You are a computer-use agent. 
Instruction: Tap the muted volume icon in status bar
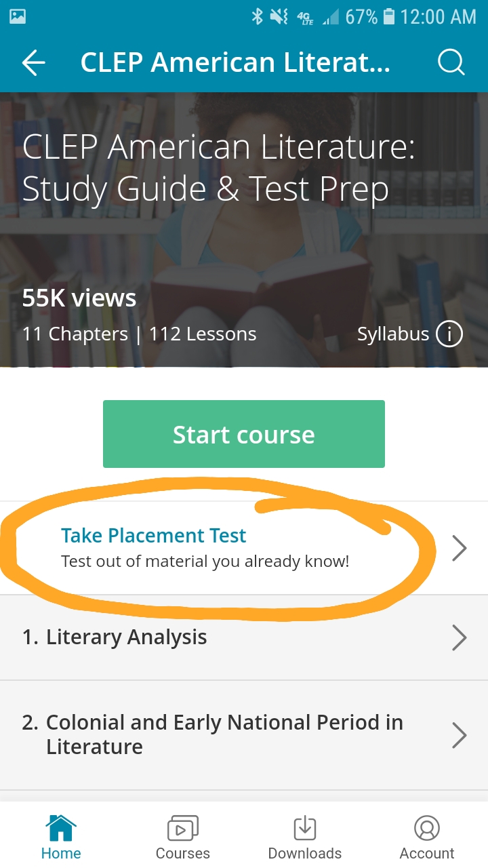tap(280, 17)
